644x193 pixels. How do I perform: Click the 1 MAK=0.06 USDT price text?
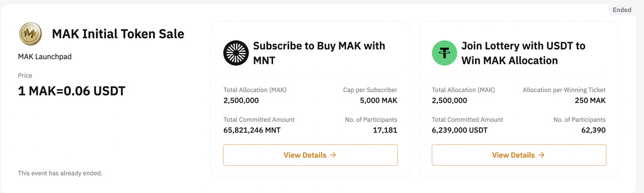71,91
